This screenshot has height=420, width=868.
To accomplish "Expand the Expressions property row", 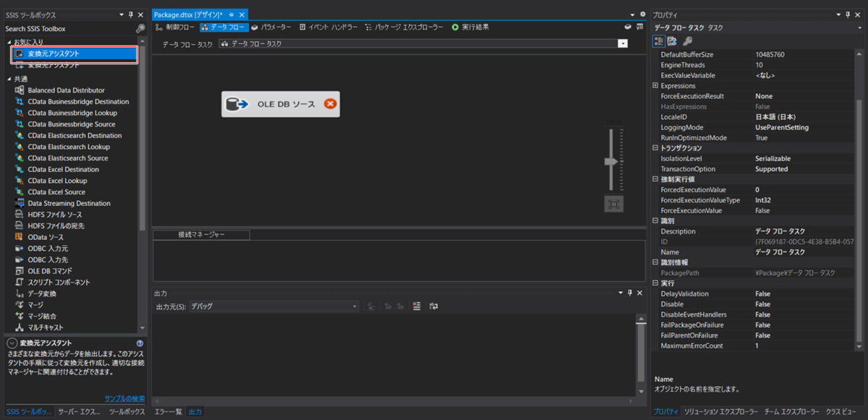I will pyautogui.click(x=655, y=86).
